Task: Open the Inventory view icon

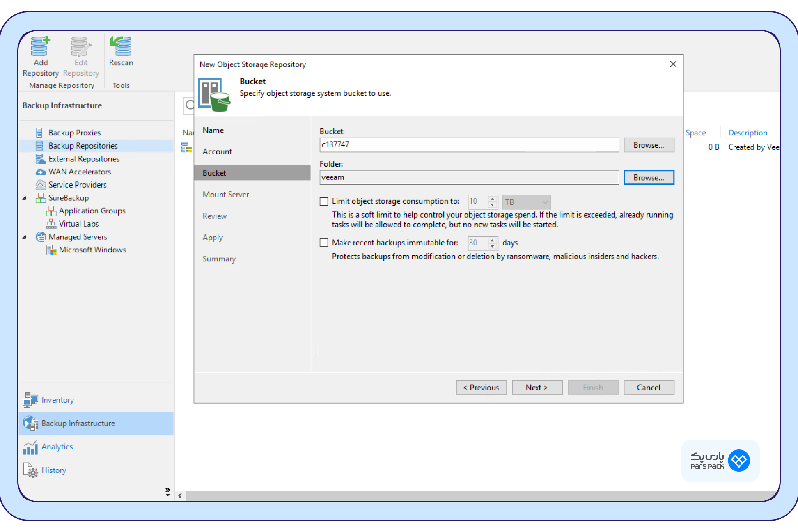Action: pos(30,400)
